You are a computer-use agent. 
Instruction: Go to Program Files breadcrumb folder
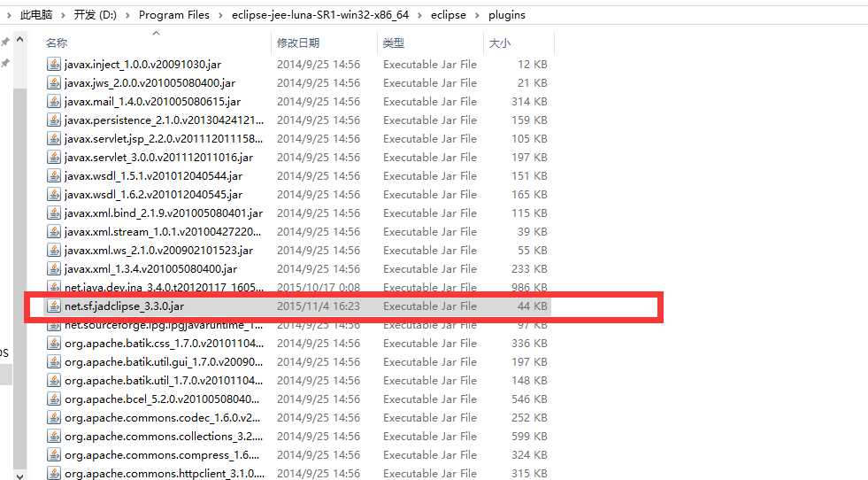[173, 15]
